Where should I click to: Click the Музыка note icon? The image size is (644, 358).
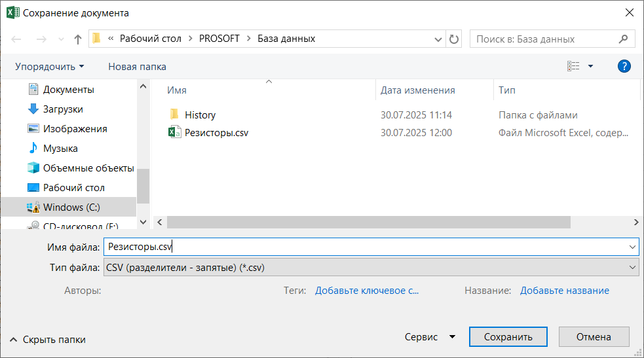tap(33, 148)
